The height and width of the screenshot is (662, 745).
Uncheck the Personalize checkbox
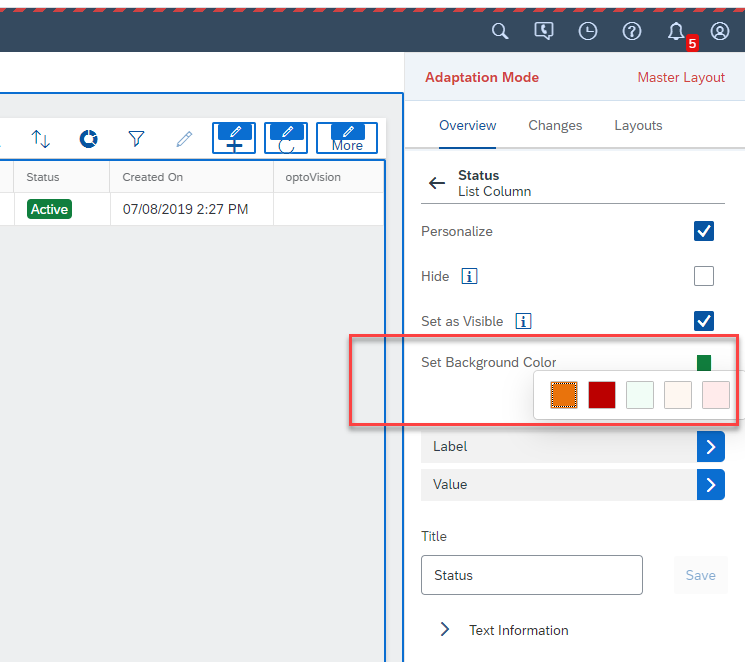tap(704, 231)
